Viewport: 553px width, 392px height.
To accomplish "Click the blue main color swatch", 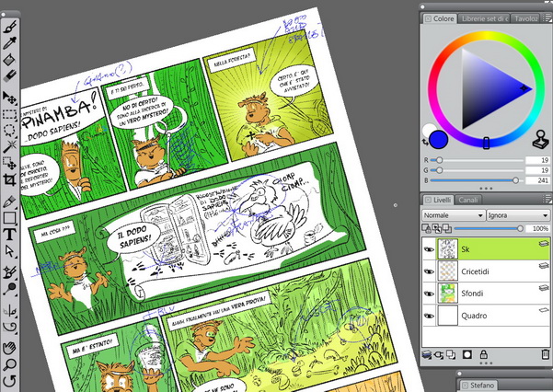I will 438,140.
